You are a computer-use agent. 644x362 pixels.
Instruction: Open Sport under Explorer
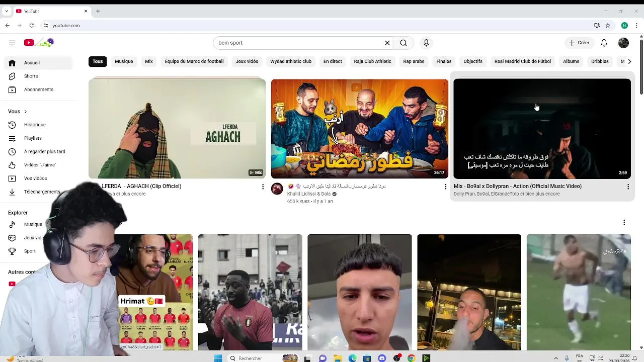pos(30,251)
